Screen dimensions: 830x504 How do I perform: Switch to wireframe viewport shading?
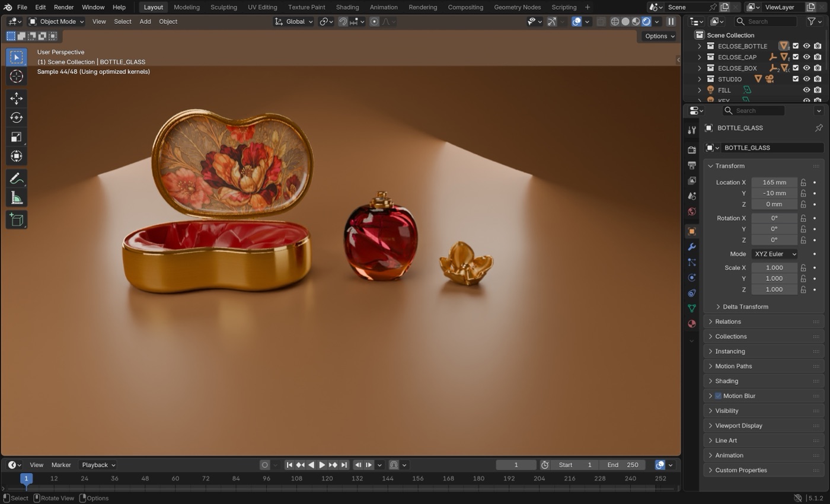tap(615, 21)
